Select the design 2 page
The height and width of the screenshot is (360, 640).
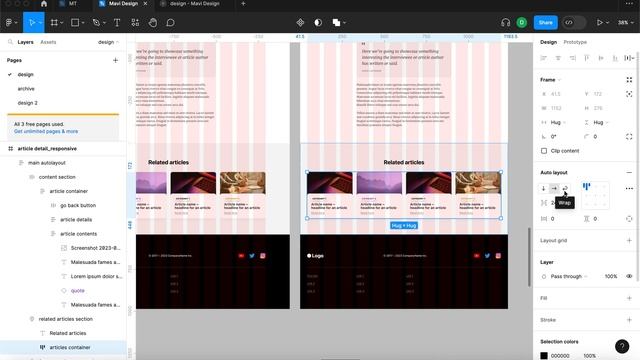(x=27, y=103)
